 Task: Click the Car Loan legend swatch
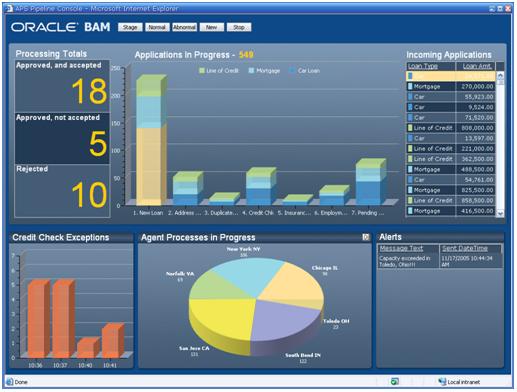(x=292, y=71)
